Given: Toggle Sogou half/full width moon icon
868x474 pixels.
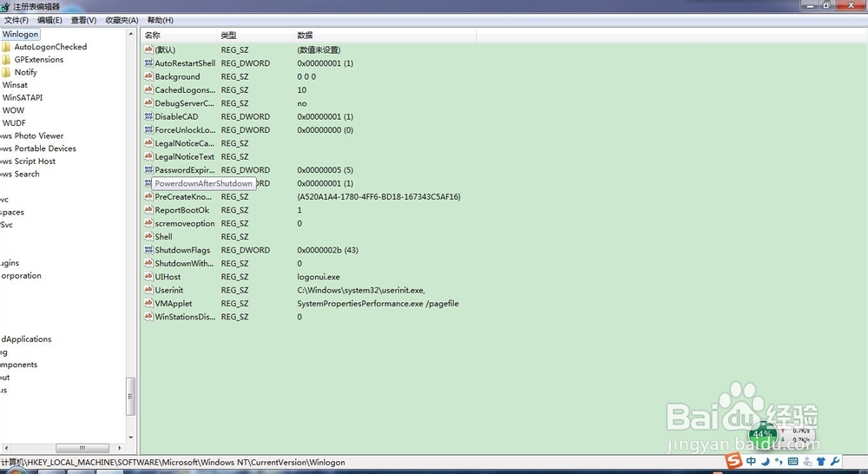Looking at the screenshot, I should click(766, 461).
